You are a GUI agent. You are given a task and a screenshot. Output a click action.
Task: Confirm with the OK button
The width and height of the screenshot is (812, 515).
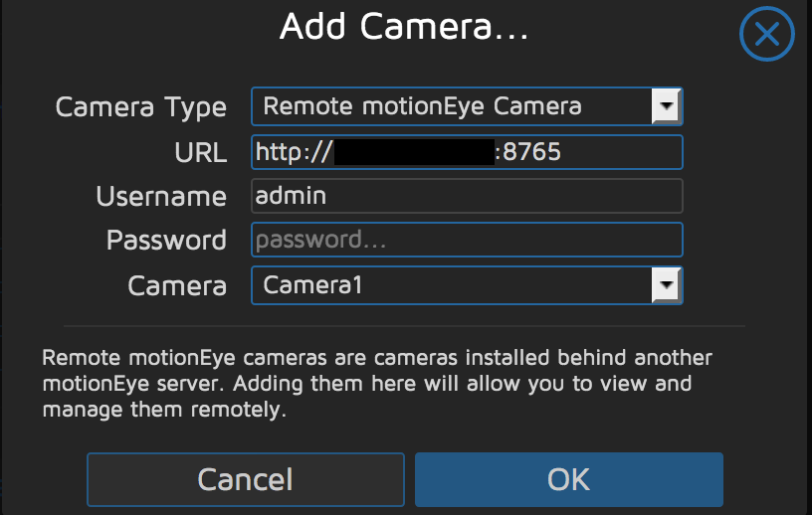pyautogui.click(x=568, y=479)
